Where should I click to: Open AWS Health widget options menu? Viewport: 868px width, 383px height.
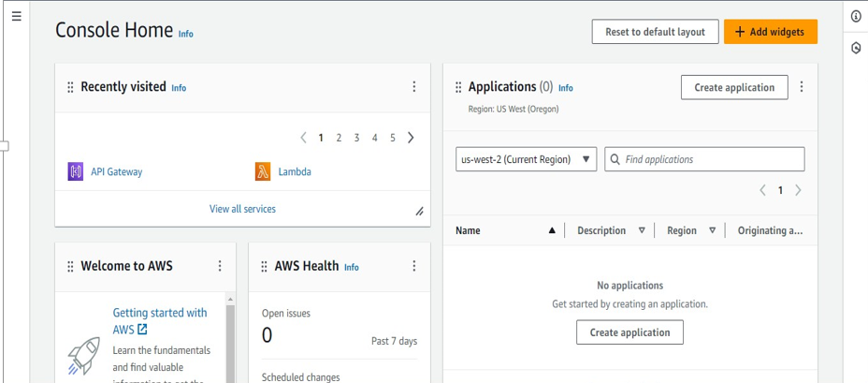(x=414, y=266)
